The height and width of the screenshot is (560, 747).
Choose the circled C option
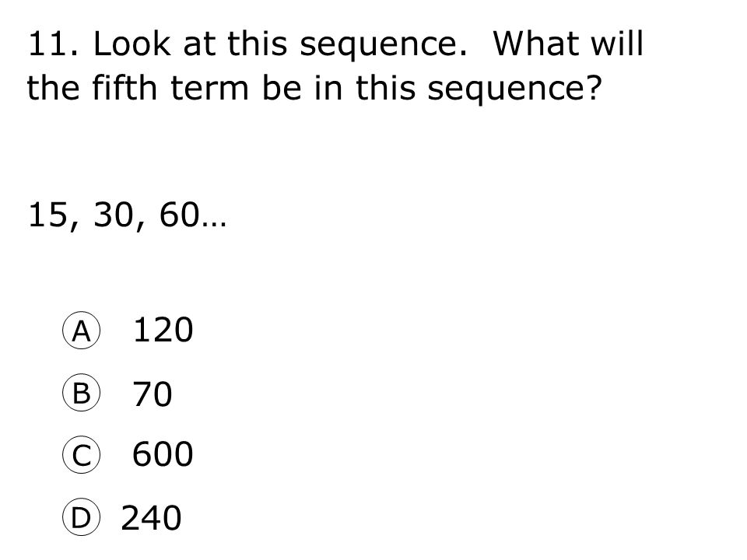pyautogui.click(x=82, y=455)
